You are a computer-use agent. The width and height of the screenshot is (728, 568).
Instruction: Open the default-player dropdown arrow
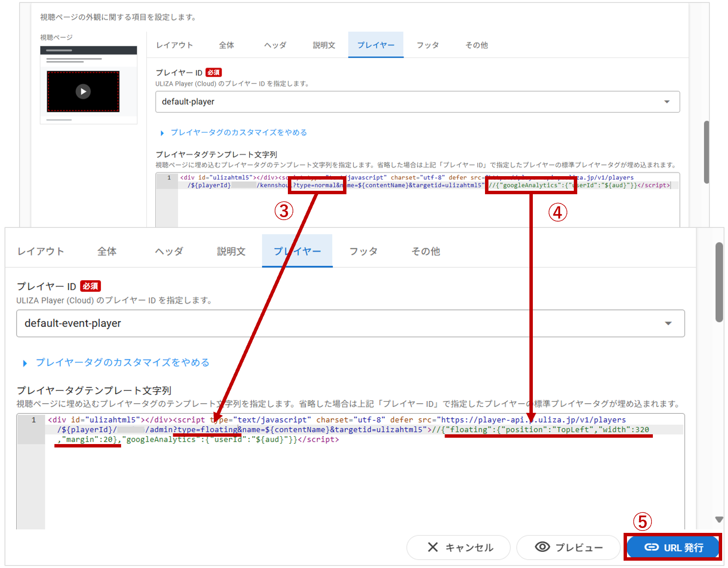pos(667,102)
